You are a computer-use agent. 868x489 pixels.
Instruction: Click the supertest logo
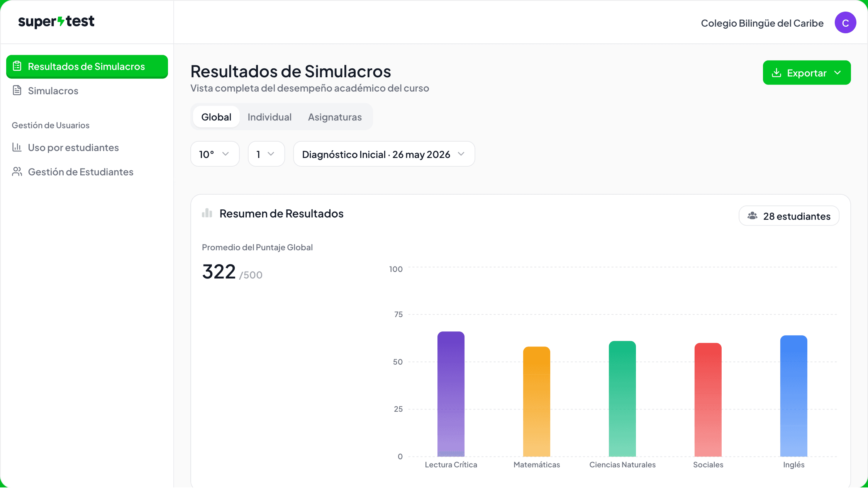(56, 22)
